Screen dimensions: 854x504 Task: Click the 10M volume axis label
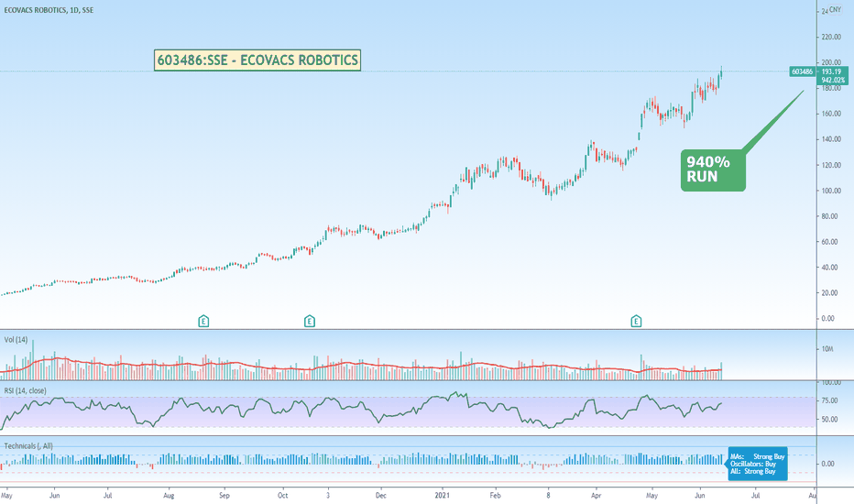827,349
